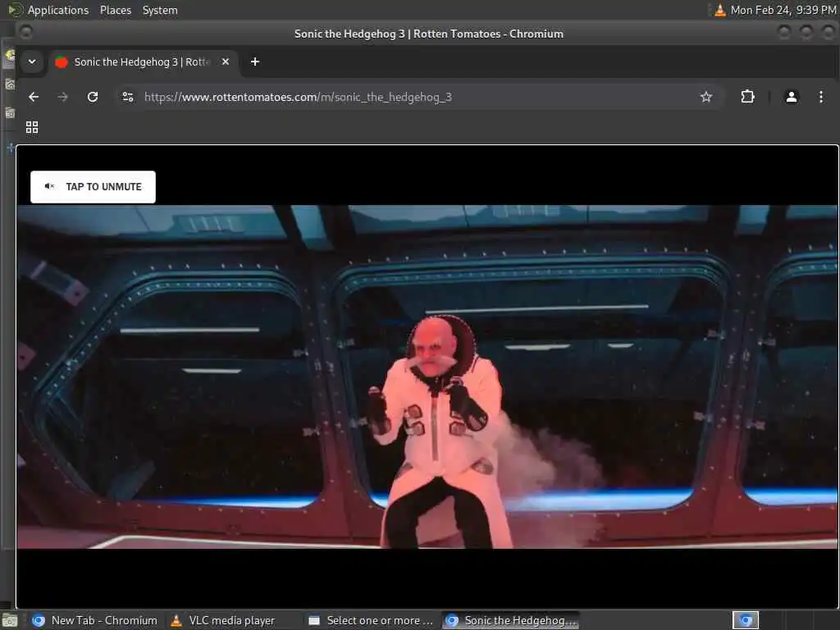The image size is (840, 630).
Task: Click the show desktop icon in taskbar
Action: point(10,621)
